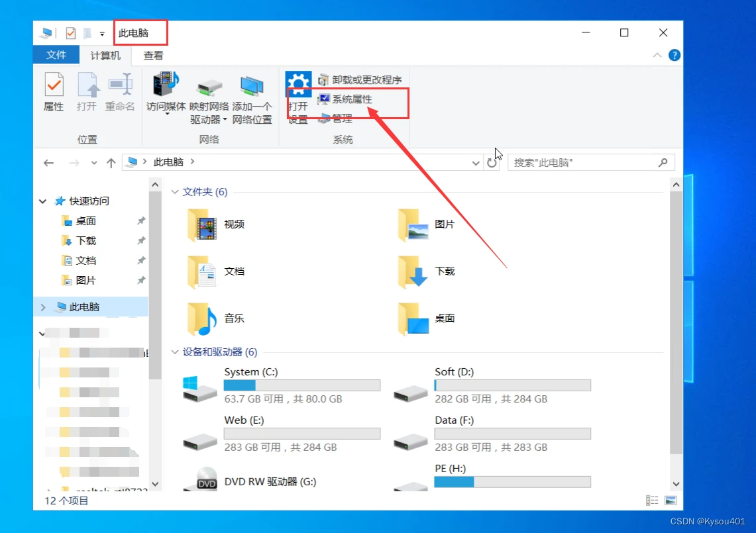Click the search magnifier icon
This screenshot has width=756, height=533.
[x=663, y=163]
